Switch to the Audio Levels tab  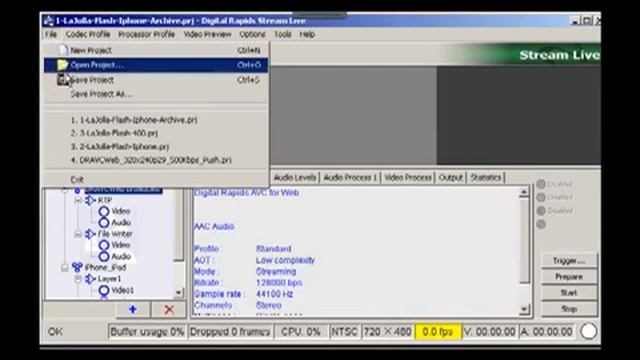[x=295, y=178]
